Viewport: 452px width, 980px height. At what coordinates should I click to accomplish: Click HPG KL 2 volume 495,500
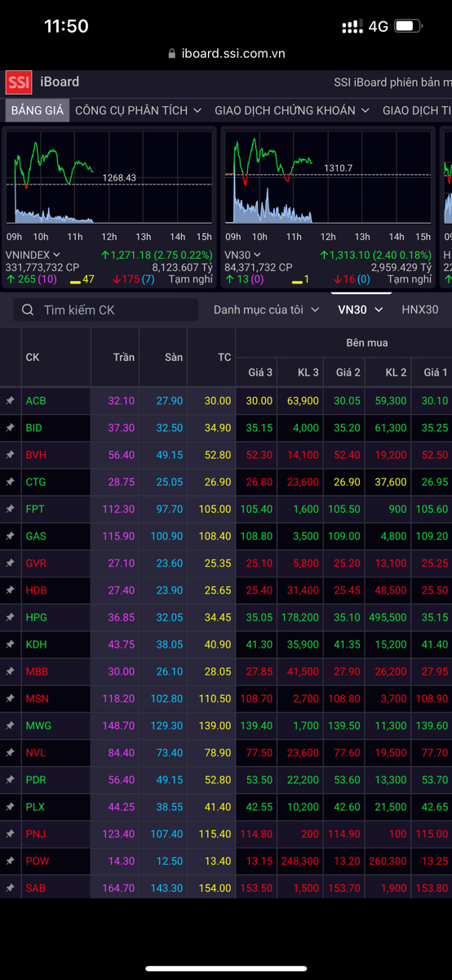click(x=388, y=617)
